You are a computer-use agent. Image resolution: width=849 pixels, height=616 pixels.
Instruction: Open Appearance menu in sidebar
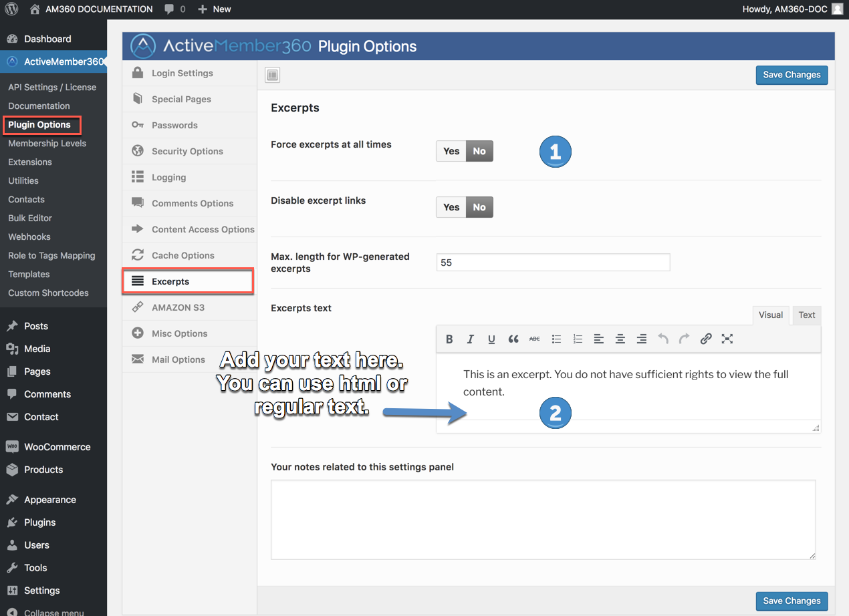(x=50, y=500)
